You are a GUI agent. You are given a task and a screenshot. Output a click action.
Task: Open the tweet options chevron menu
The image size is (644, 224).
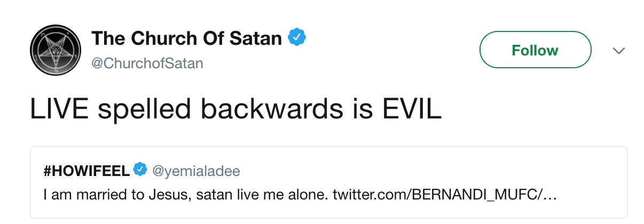(618, 51)
